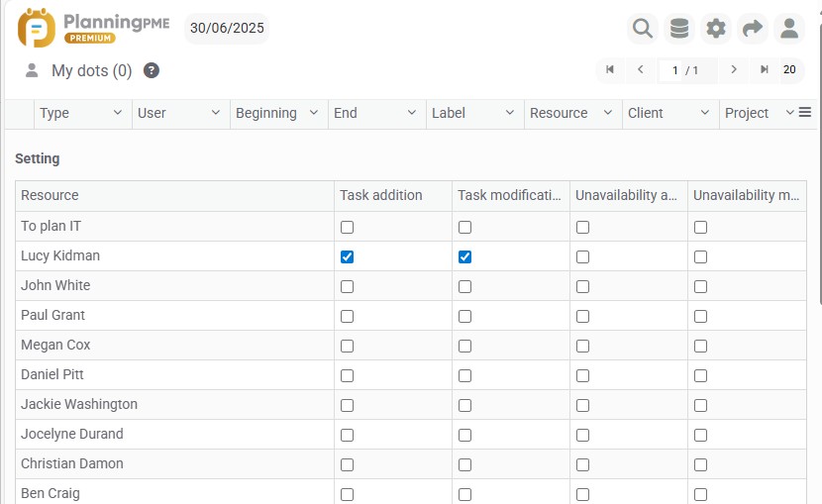
Task: Click the Task modificati... column header
Action: 509,195
